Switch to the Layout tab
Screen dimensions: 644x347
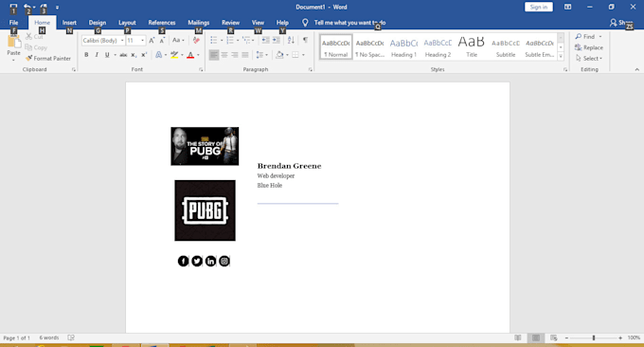coord(127,23)
